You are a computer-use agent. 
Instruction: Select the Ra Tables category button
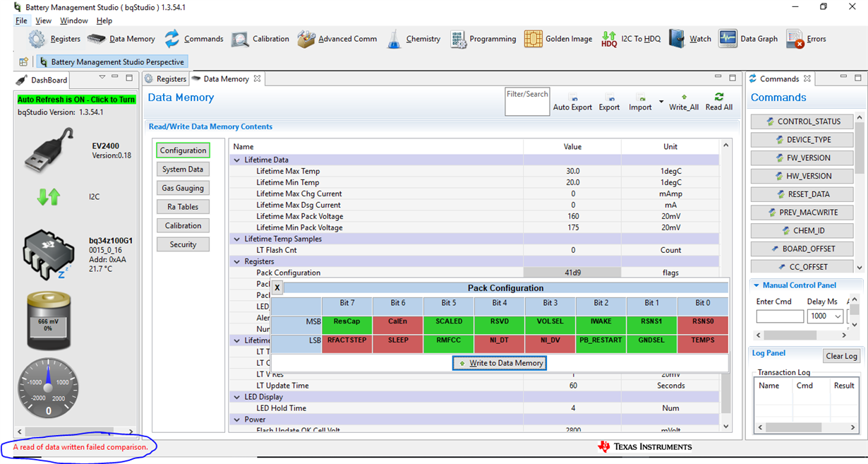183,207
